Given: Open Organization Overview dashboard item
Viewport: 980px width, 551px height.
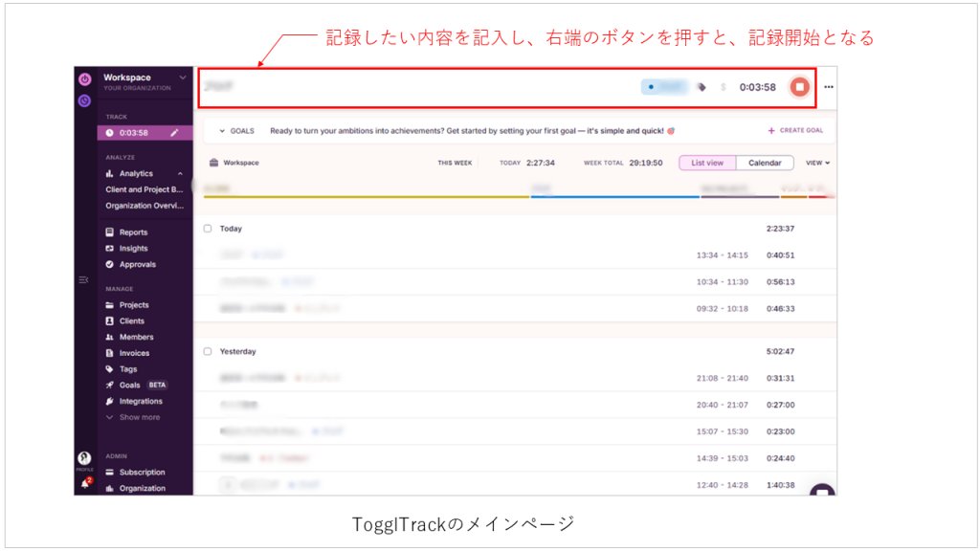Looking at the screenshot, I should tap(145, 206).
